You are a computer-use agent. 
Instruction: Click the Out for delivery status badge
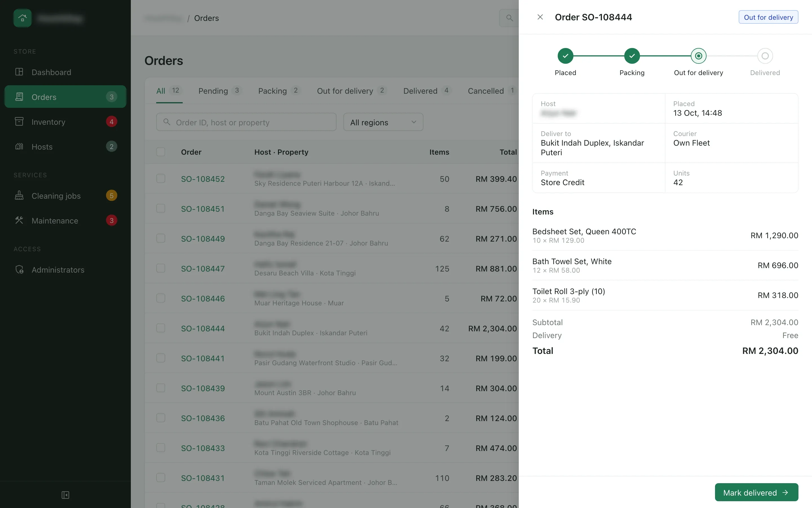click(x=768, y=17)
